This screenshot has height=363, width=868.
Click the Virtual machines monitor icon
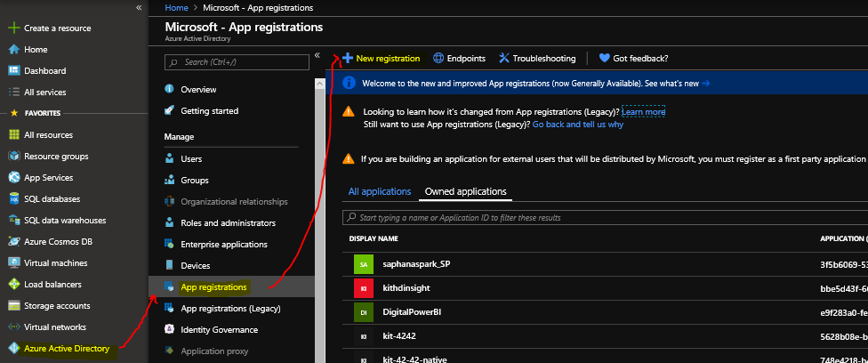coord(14,262)
